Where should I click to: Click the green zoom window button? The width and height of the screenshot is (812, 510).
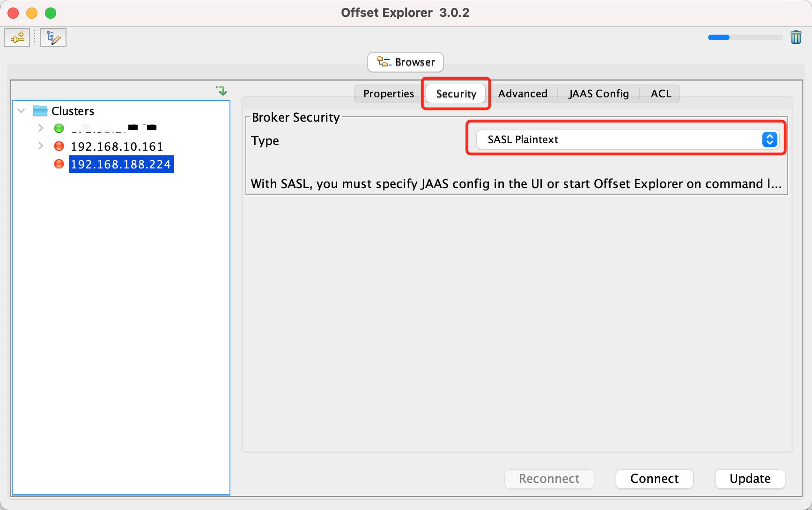pos(51,13)
